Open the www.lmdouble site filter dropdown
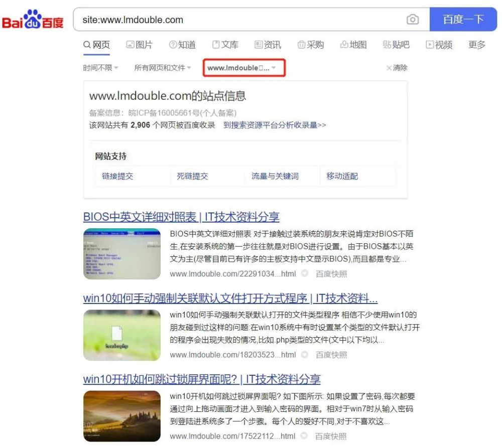This screenshot has width=502, height=448. tap(244, 68)
